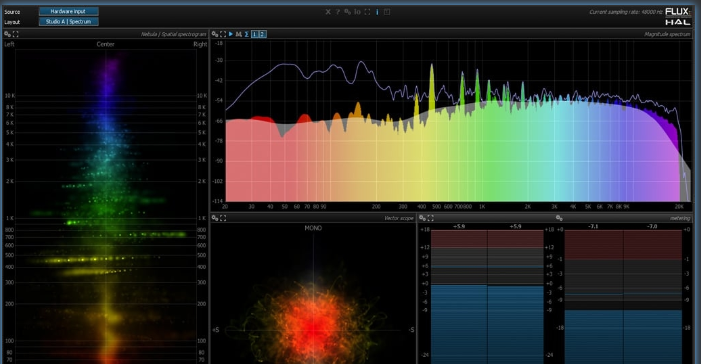This screenshot has width=701, height=364.
Task: Click the layout panel icon beside info
Action: click(387, 12)
